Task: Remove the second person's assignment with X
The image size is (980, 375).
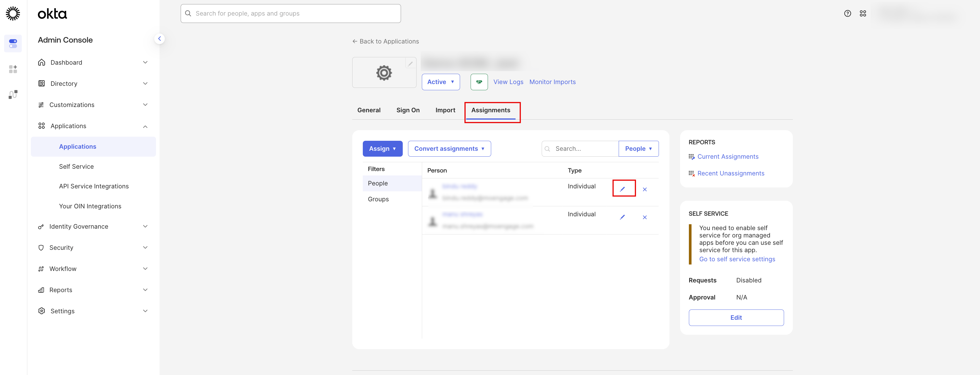Action: click(x=645, y=217)
